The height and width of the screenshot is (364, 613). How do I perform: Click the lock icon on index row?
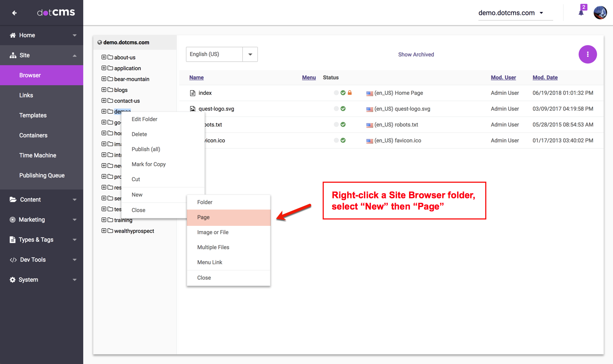pos(350,93)
